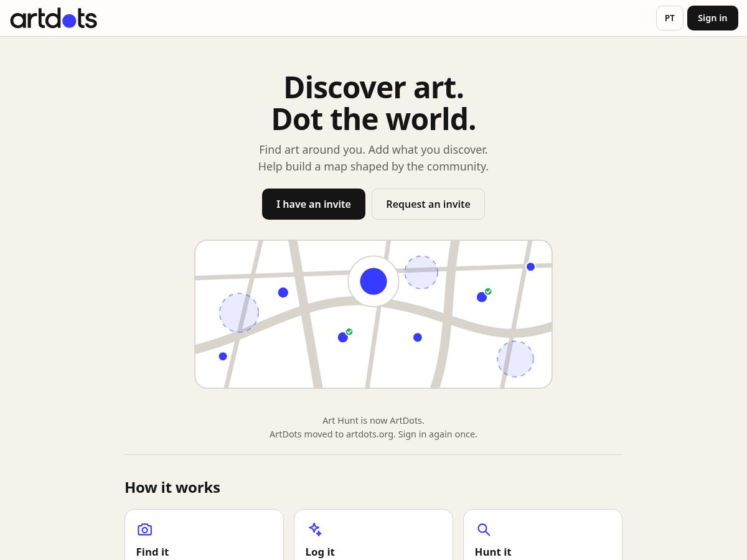The image size is (747, 560).
Task: Select the large center map dot
Action: 374,281
